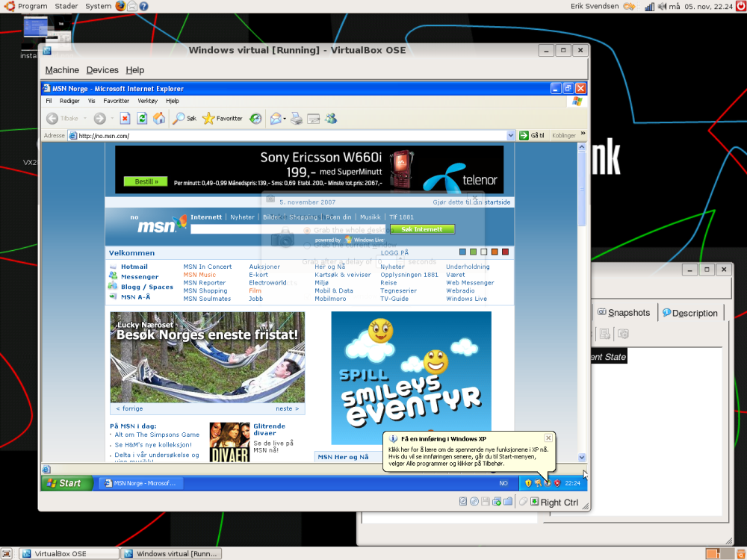Image resolution: width=747 pixels, height=560 pixels.
Task: Click the red shield security alert tray icon
Action: 557,483
